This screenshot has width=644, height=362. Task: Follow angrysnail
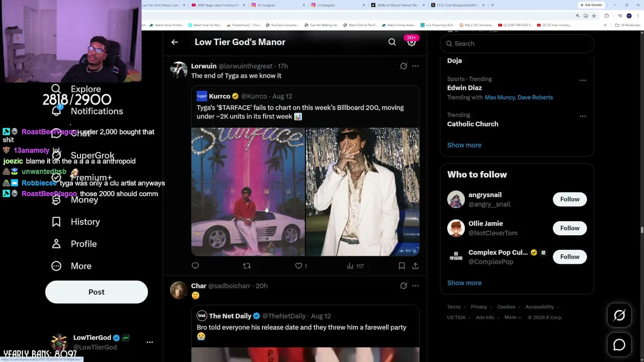570,199
